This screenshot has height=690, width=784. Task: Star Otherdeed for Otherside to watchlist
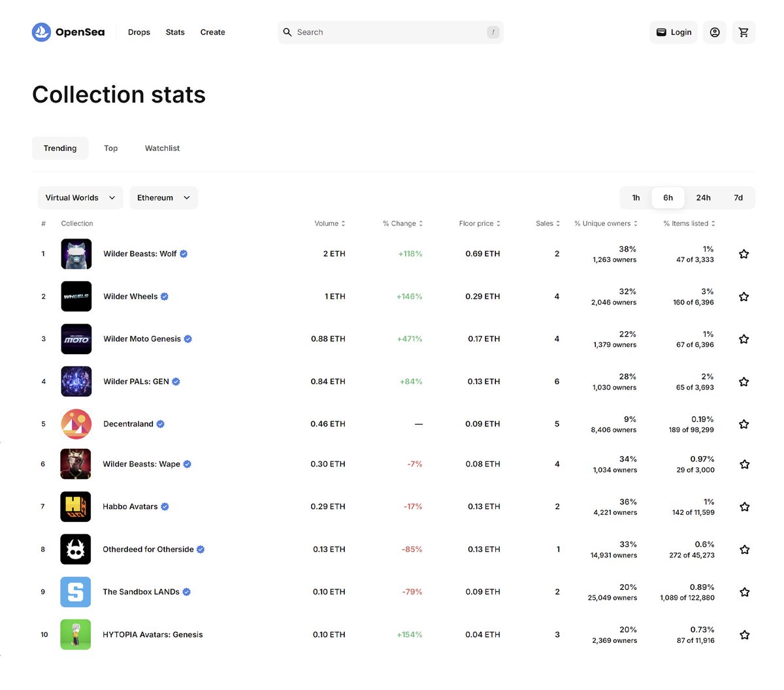(744, 550)
